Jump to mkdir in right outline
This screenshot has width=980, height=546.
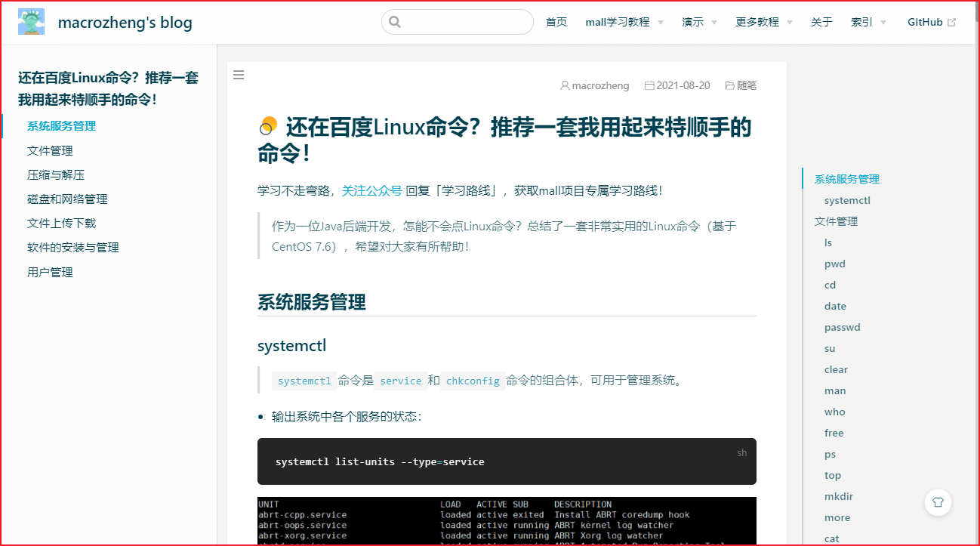838,496
